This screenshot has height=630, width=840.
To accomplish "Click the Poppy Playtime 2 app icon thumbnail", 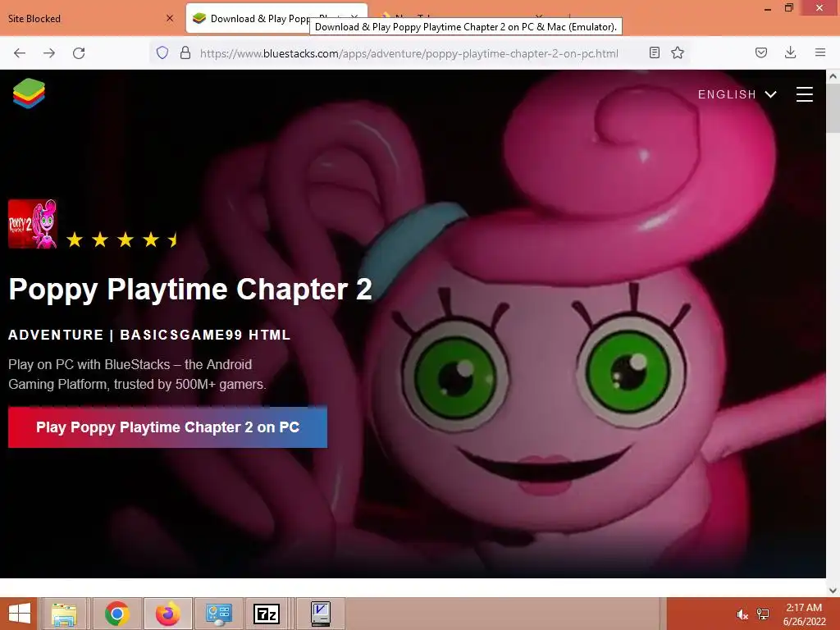I will click(33, 224).
